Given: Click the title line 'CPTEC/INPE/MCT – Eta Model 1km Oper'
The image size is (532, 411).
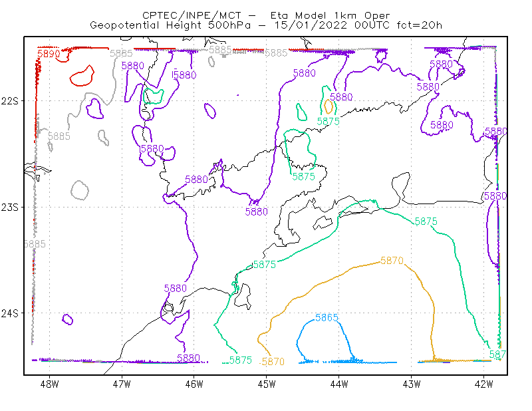Looking at the screenshot, I should (266, 15).
